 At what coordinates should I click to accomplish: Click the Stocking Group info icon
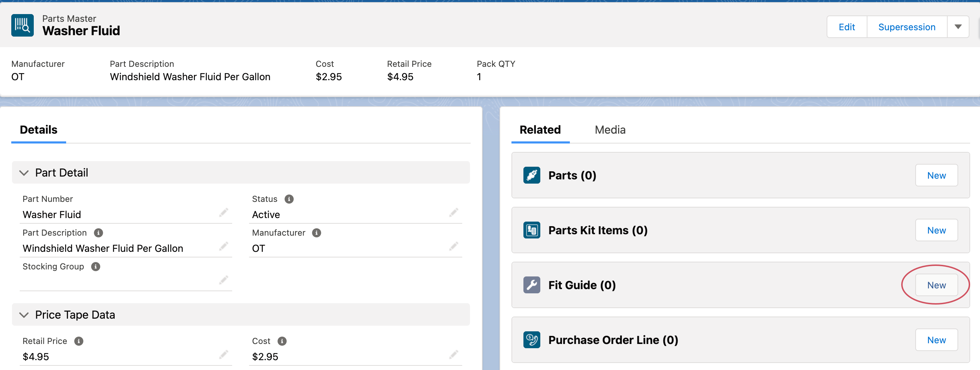click(96, 267)
